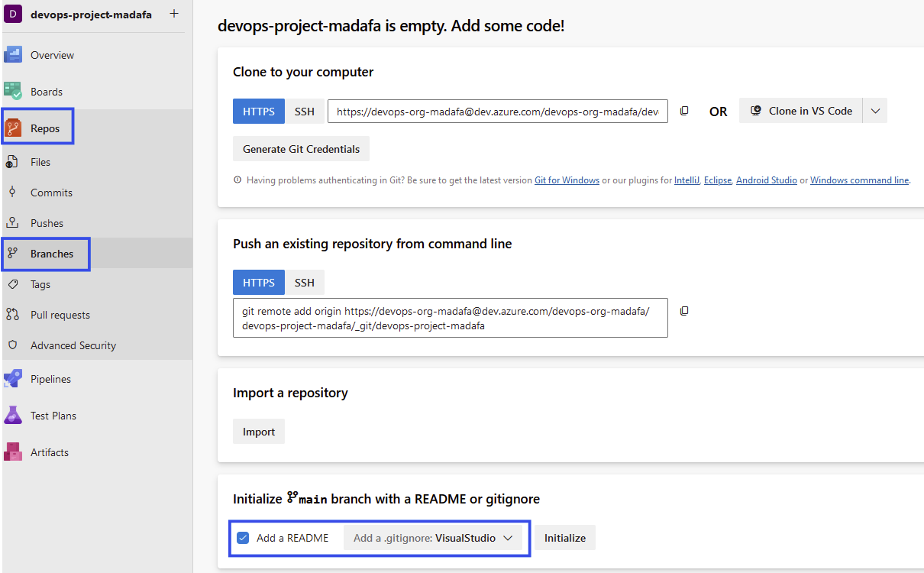Open the Android Studio plugin link

click(x=767, y=180)
